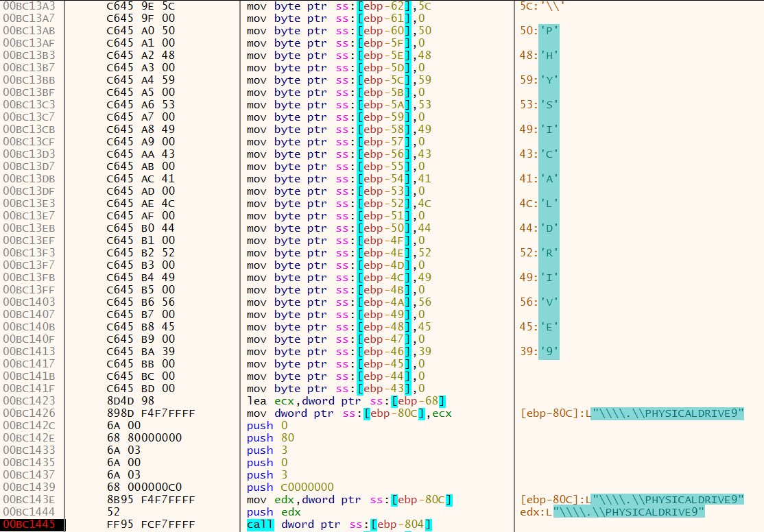Click the push 80 instruction
764x532 pixels.
pyautogui.click(x=270, y=438)
